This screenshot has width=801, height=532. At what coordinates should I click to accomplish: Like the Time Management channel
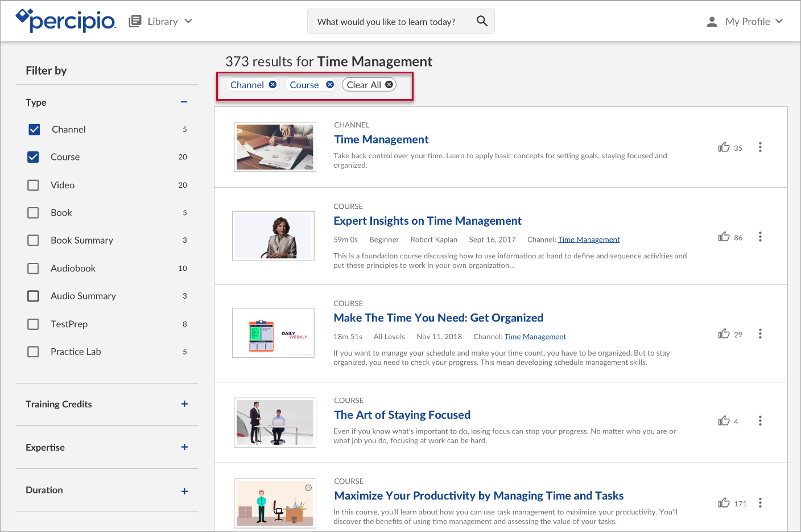(724, 147)
